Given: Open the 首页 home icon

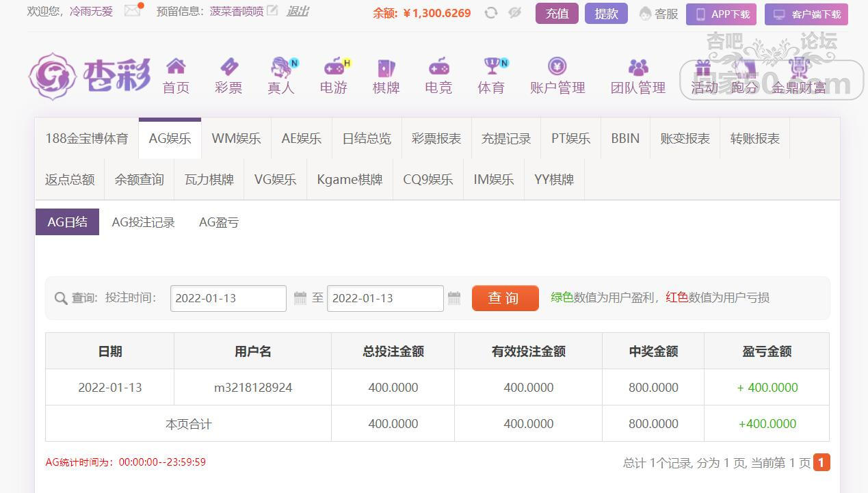Looking at the screenshot, I should (176, 67).
